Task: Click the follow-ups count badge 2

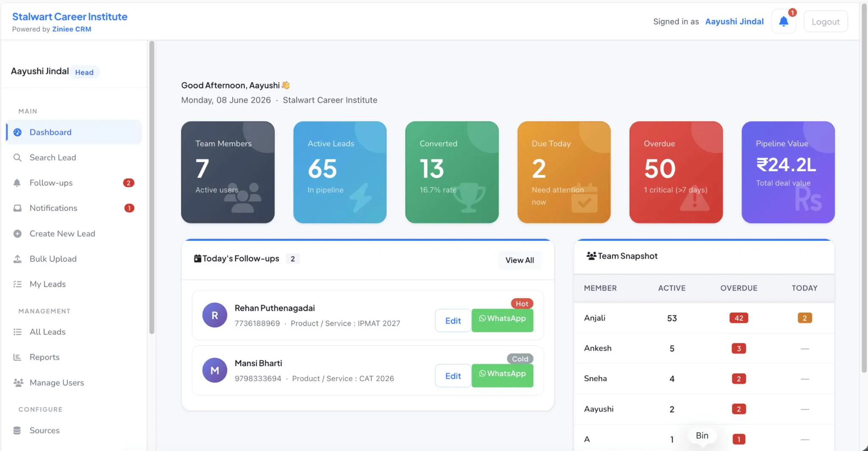Action: tap(292, 259)
